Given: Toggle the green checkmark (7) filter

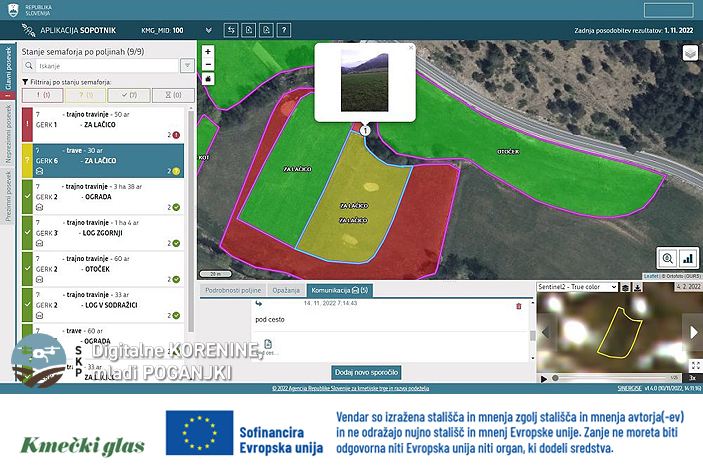Looking at the screenshot, I should [129, 95].
